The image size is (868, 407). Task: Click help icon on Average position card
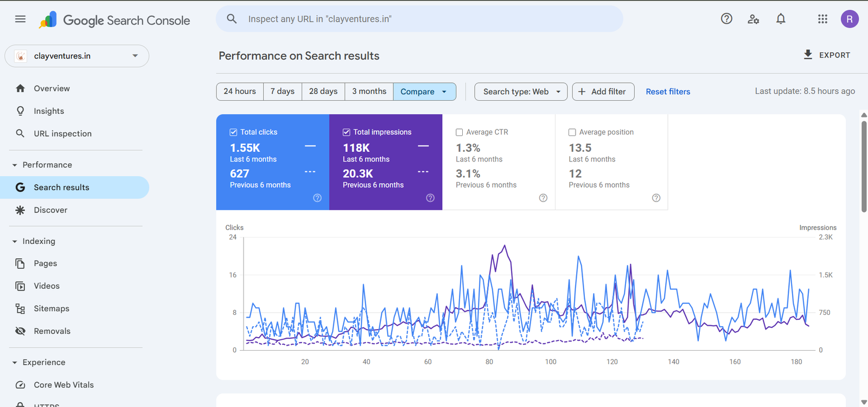[656, 198]
